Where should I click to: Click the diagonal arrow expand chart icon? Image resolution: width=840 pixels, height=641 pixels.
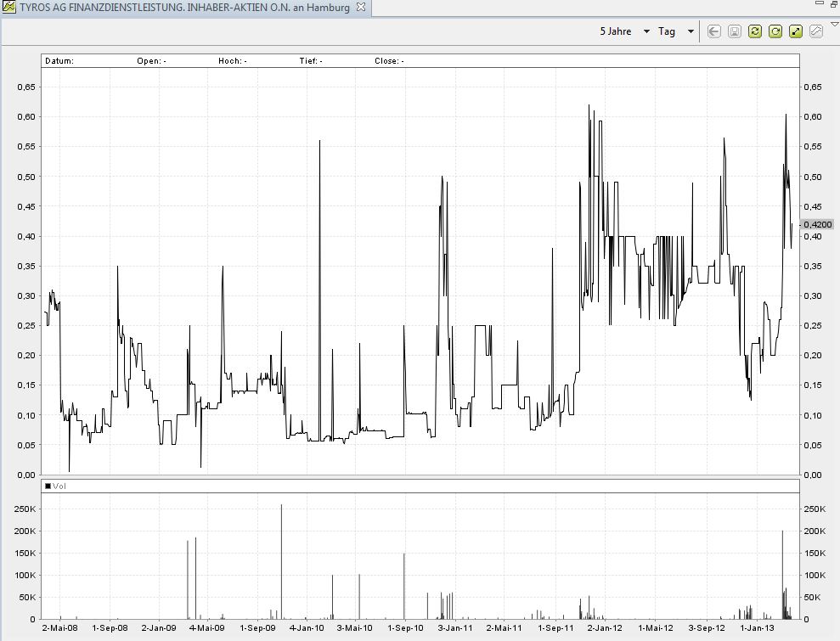pyautogui.click(x=796, y=31)
